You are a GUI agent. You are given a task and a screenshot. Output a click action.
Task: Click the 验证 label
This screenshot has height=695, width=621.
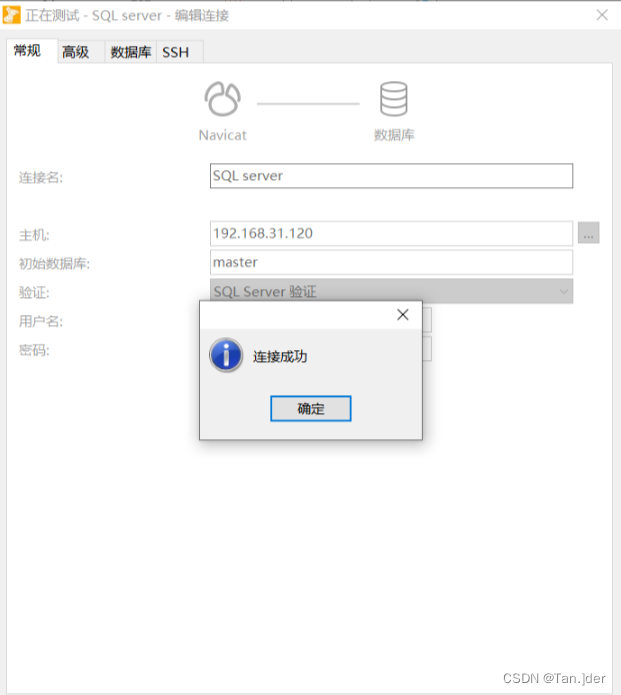[x=34, y=293]
